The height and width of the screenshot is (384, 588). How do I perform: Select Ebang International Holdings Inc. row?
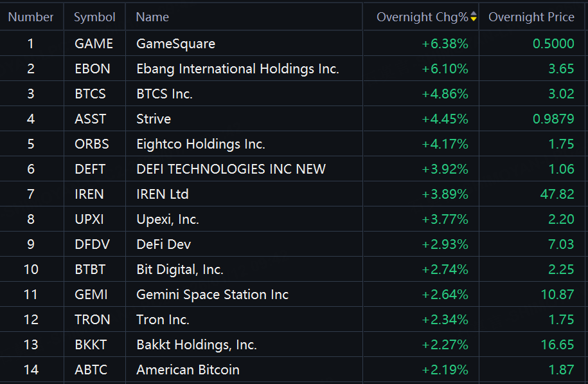tap(237, 69)
